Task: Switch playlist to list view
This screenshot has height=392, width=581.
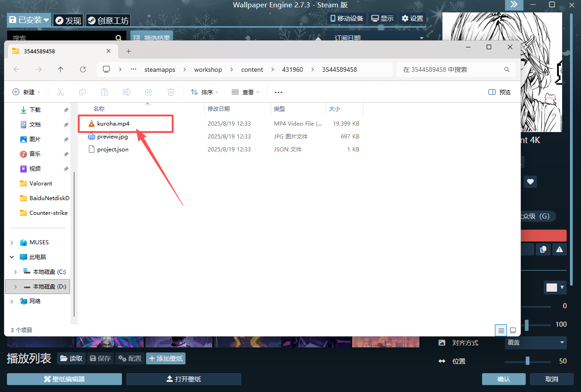Action: click(500, 330)
